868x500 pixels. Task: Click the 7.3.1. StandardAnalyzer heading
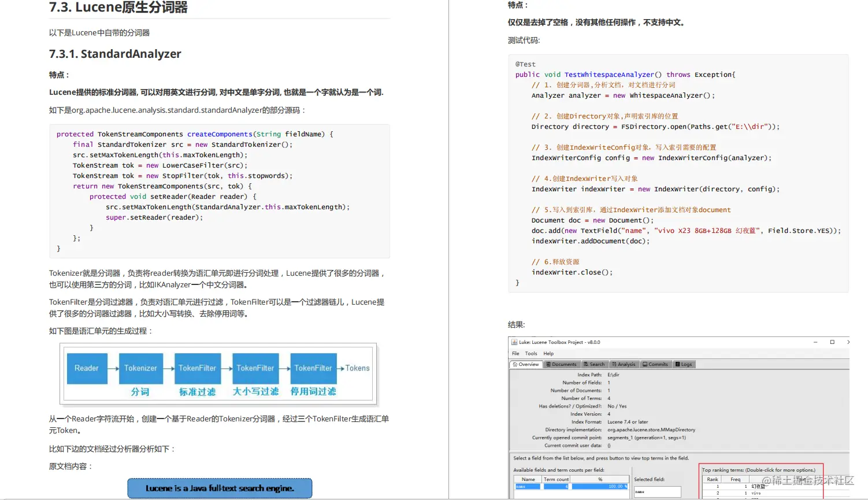click(x=115, y=54)
